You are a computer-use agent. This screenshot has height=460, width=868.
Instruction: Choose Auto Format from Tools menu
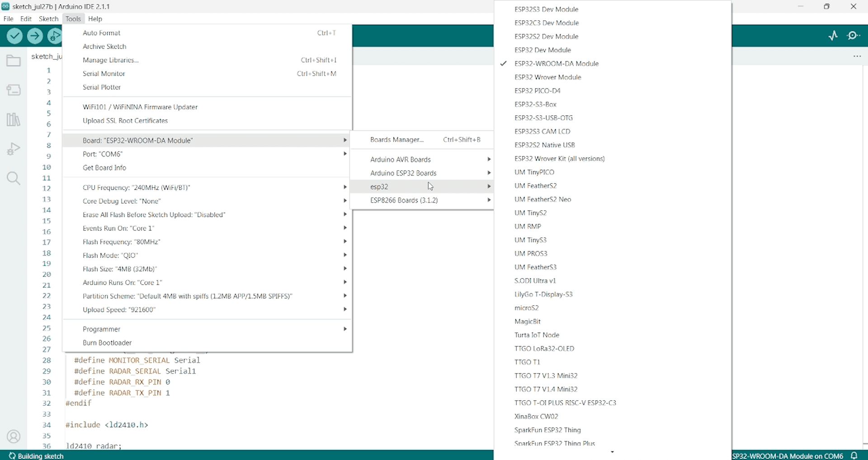(x=207, y=33)
